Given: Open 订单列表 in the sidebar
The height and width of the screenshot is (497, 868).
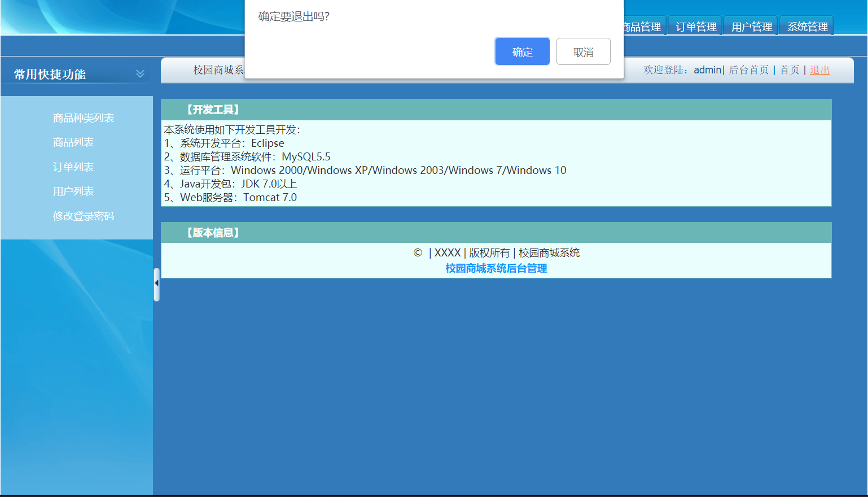Looking at the screenshot, I should pyautogui.click(x=73, y=167).
